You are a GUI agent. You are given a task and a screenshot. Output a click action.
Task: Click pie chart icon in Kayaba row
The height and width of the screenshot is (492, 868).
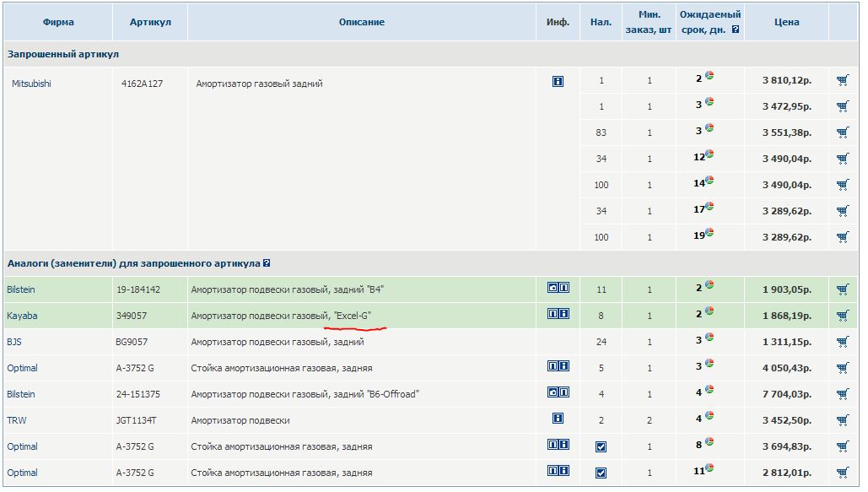click(x=709, y=311)
